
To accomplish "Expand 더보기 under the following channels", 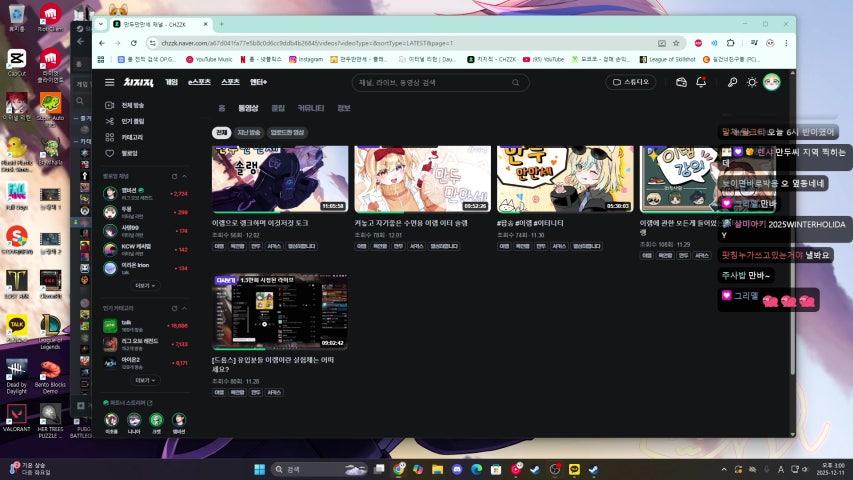I will click(145, 285).
